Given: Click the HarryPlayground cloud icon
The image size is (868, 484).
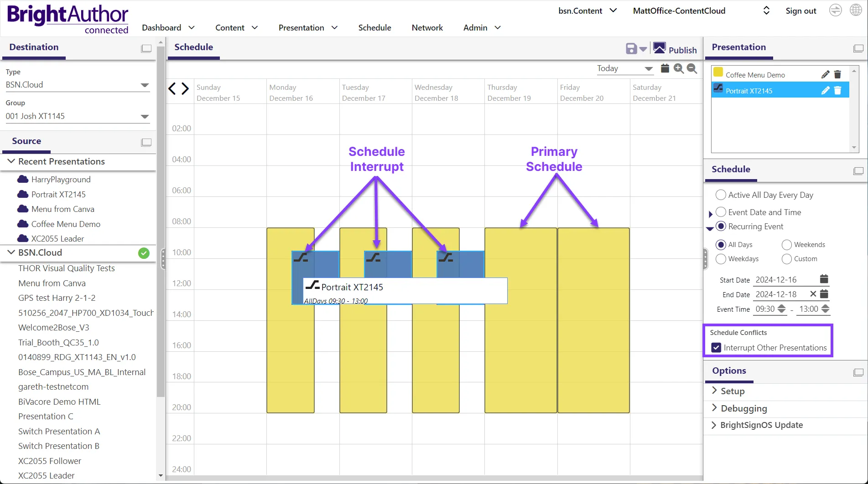Looking at the screenshot, I should [x=23, y=179].
